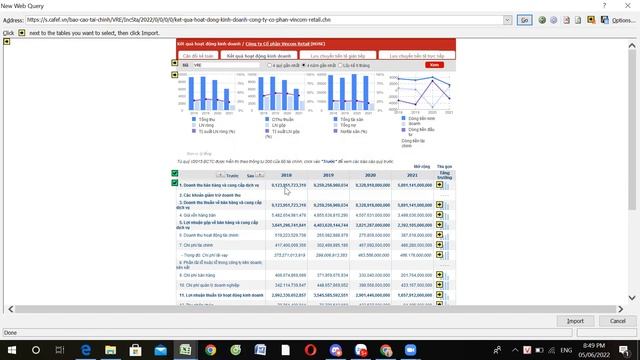Open File Explorer from the taskbar
Image resolution: width=640 pixels, height=360 pixels.
(110, 350)
